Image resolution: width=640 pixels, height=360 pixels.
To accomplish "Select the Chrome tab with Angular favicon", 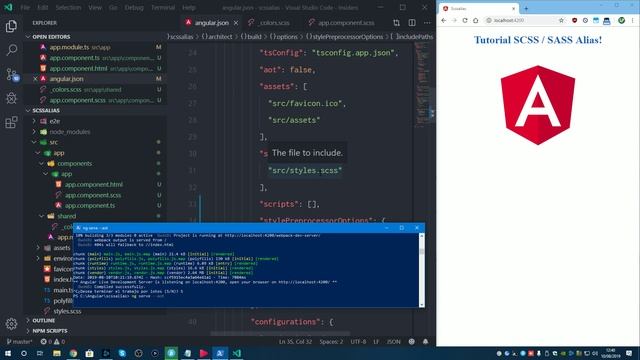I will tap(478, 8).
